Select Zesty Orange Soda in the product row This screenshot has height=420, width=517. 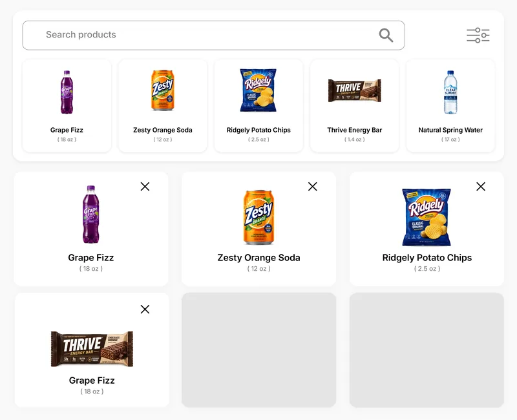[x=163, y=106]
